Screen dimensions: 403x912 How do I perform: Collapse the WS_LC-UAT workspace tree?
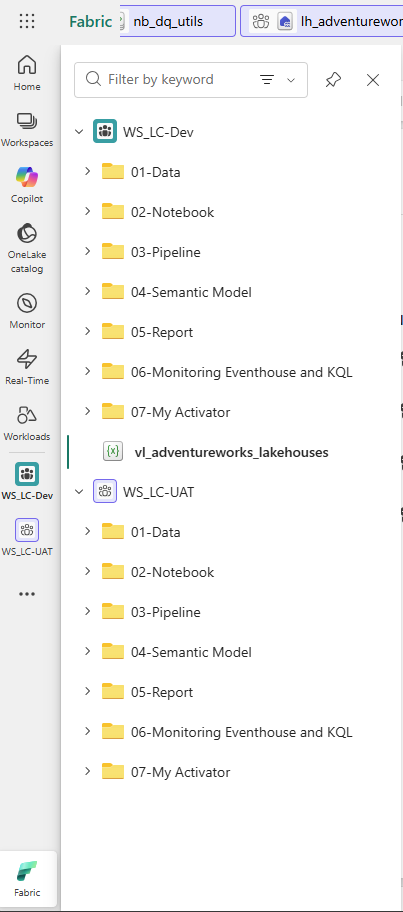click(x=79, y=492)
